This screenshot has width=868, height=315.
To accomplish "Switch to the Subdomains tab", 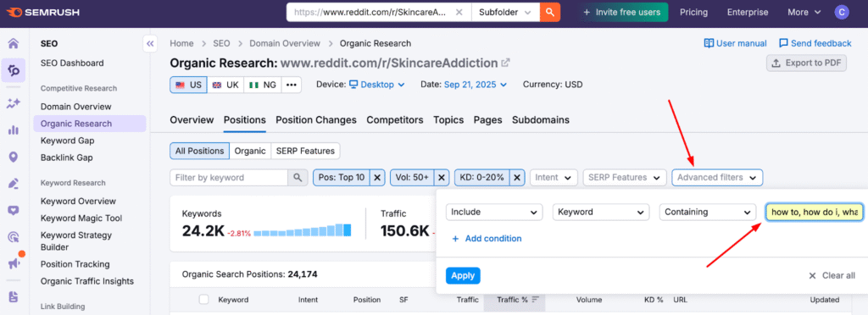I will point(540,120).
